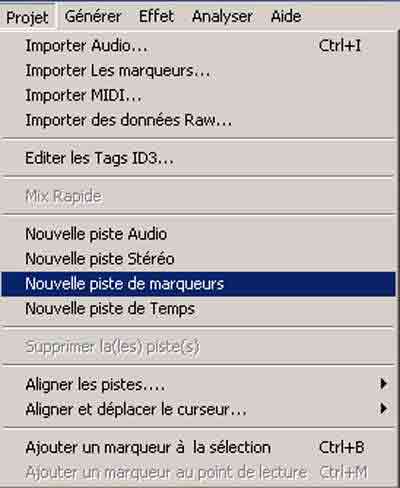Choose Importer des données Raw...
The width and height of the screenshot is (400, 488).
pos(199,120)
